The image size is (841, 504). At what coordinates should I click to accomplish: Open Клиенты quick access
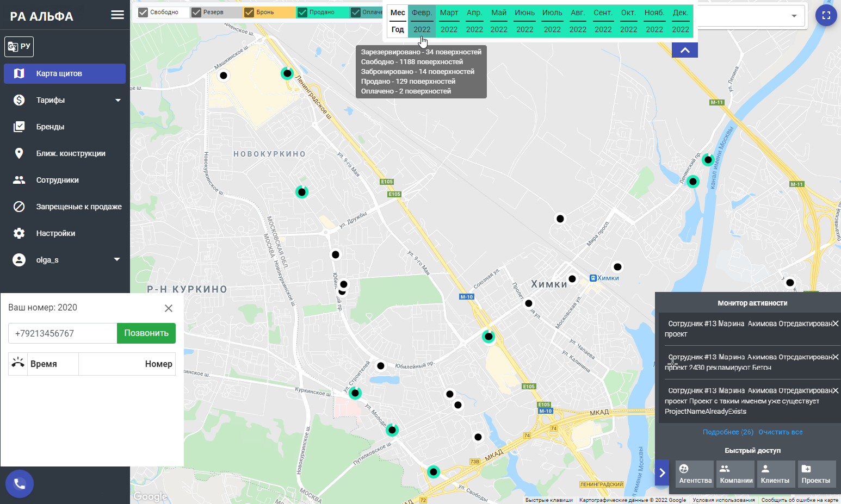coord(776,474)
